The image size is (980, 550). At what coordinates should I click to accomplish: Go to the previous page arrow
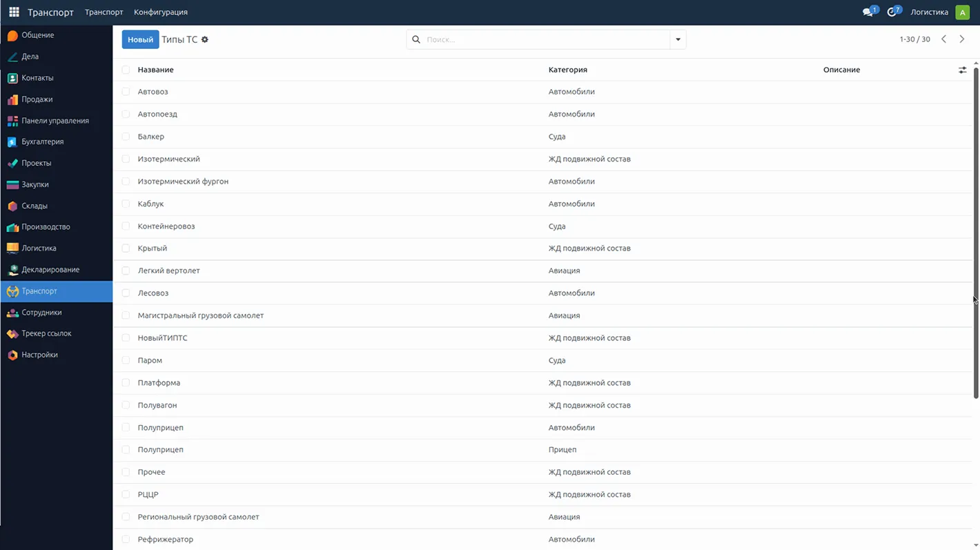(944, 39)
